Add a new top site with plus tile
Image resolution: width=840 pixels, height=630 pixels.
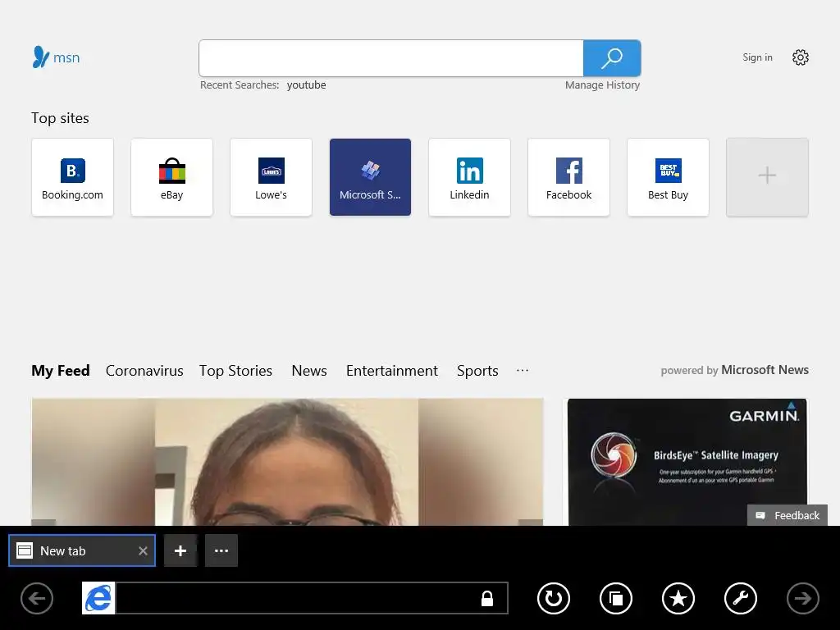coord(767,177)
